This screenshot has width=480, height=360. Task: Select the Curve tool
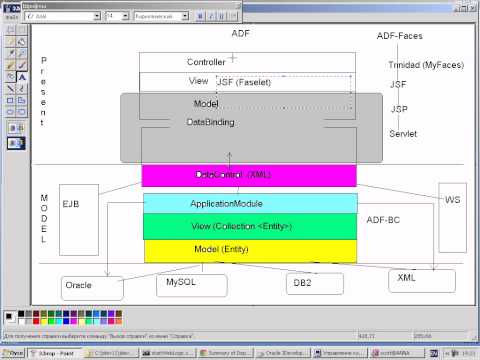tap(21, 89)
